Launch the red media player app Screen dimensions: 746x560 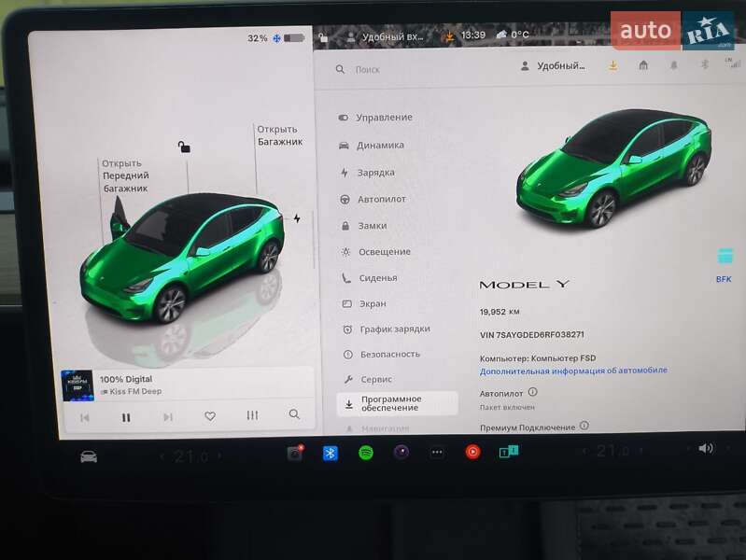[472, 452]
